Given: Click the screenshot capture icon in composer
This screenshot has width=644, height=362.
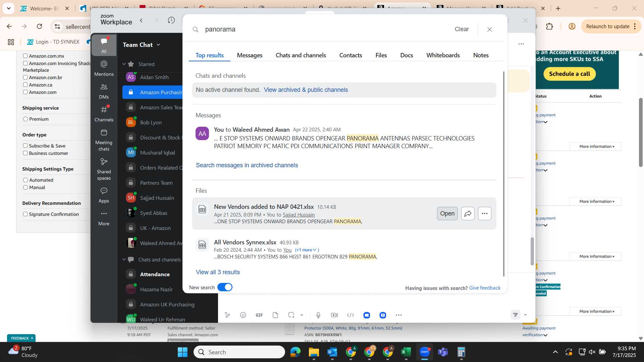Looking at the screenshot, I should (291, 315).
